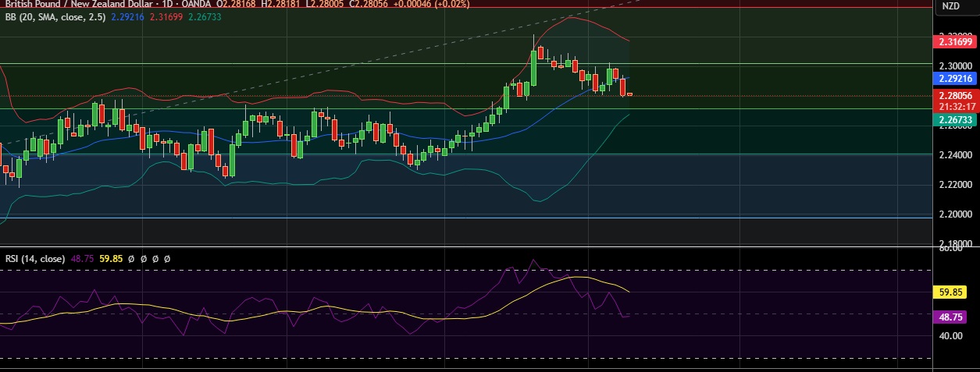Click the yellow 59.85 value in RSI legend

point(112,258)
